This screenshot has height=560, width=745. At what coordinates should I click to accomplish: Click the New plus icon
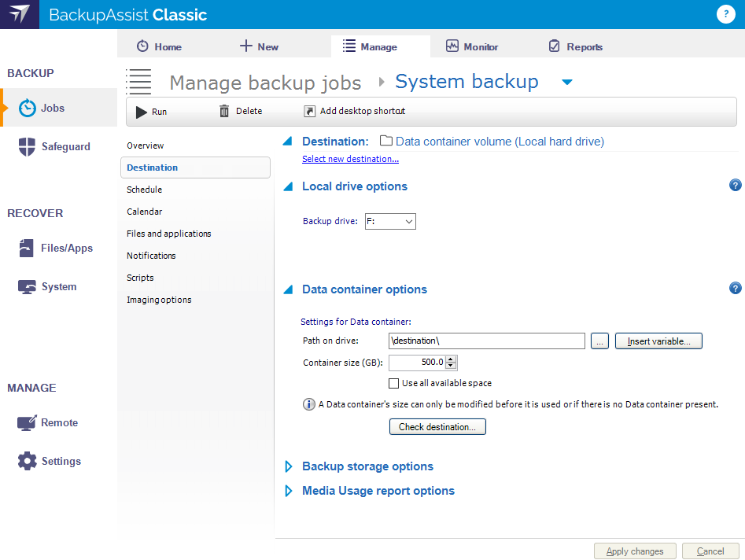pyautogui.click(x=245, y=46)
